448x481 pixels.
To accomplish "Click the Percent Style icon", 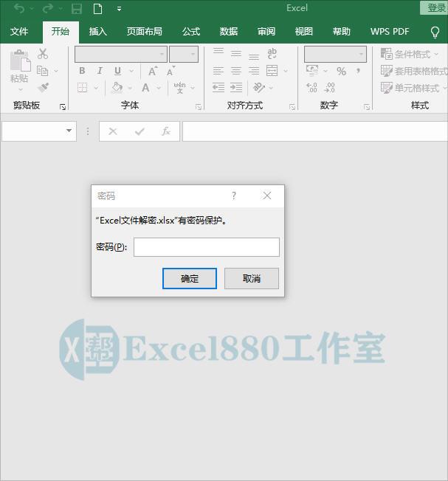I will pos(341,71).
